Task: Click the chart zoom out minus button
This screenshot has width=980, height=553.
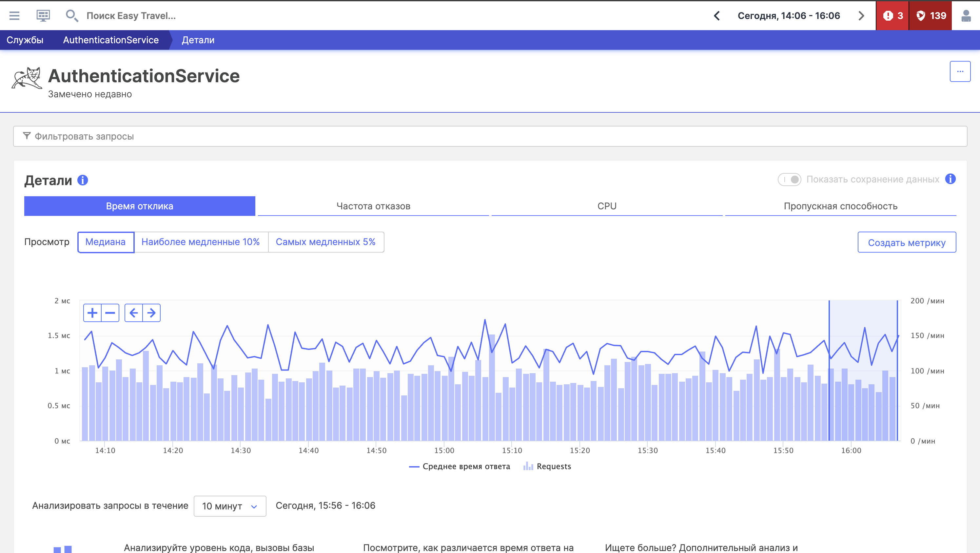Action: pos(110,313)
